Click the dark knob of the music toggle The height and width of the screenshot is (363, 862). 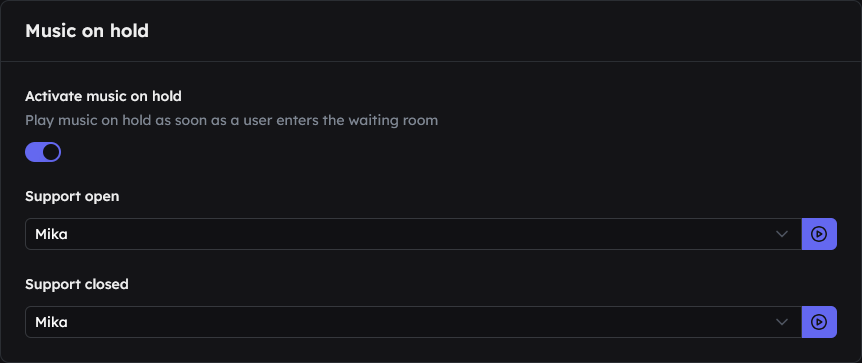[51, 152]
